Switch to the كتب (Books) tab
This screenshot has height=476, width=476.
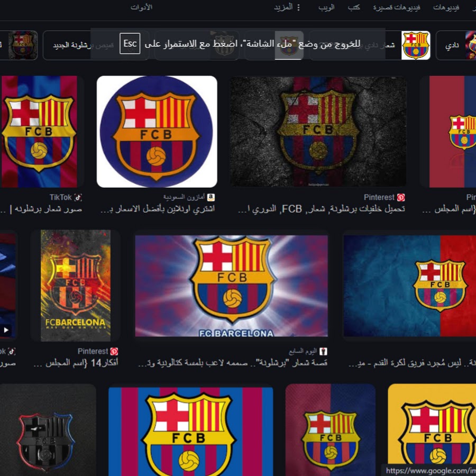(354, 7)
